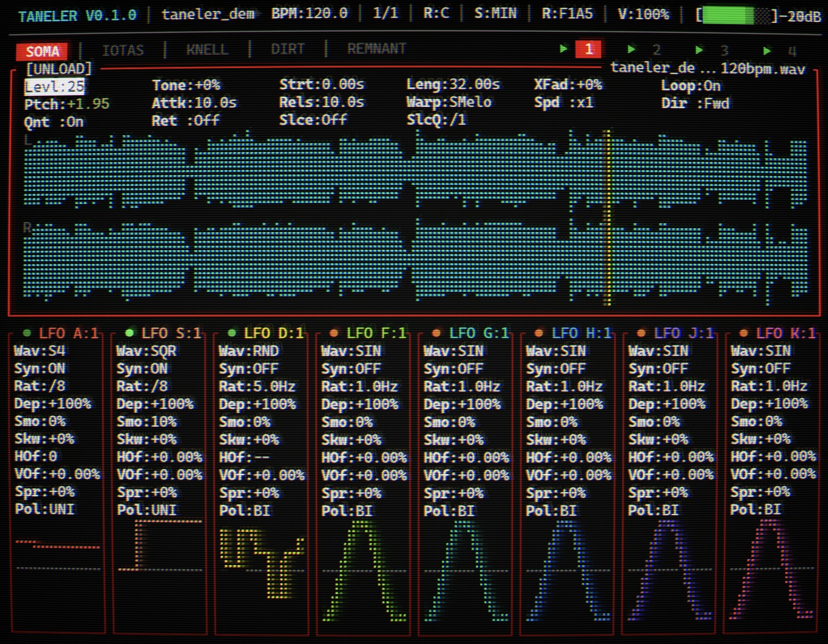Switch to the IOTAS tab

coord(123,50)
